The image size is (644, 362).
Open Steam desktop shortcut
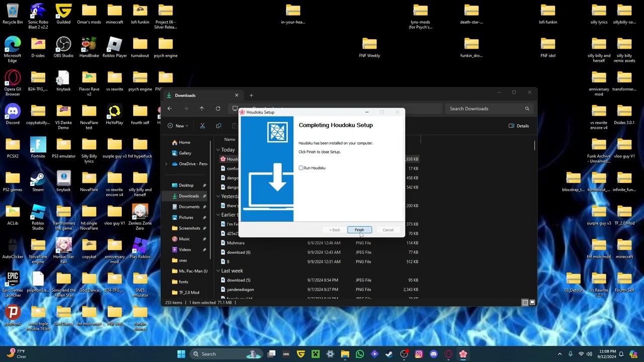(38, 182)
